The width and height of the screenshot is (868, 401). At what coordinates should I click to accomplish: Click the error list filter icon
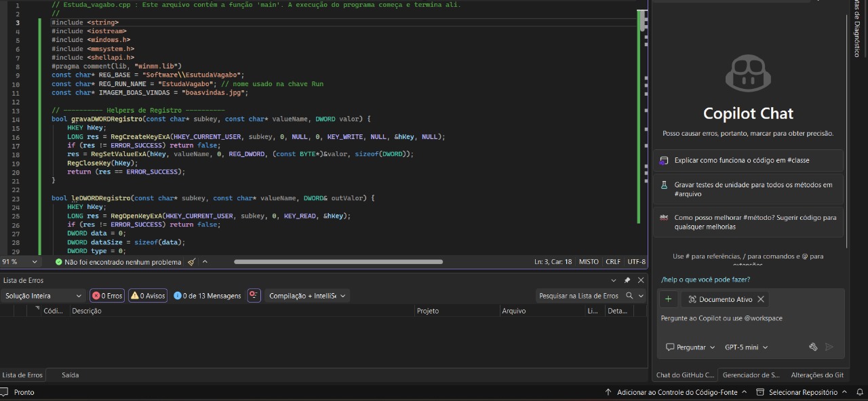254,295
